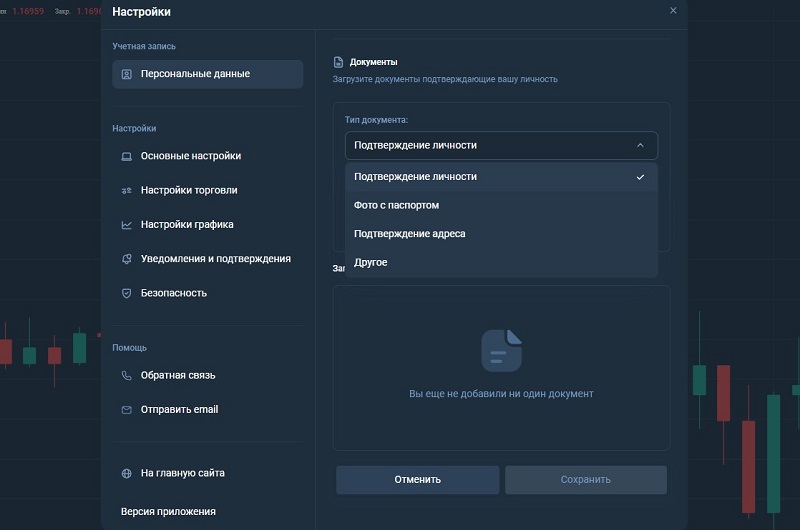
Task: Click the Отправить email envelope icon
Action: coord(127,410)
